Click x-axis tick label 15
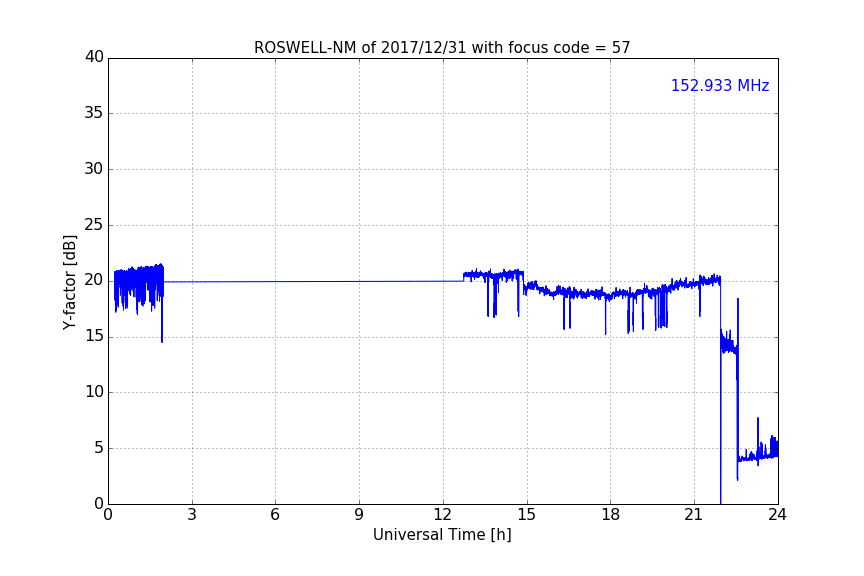The height and width of the screenshot is (576, 864). point(527,515)
